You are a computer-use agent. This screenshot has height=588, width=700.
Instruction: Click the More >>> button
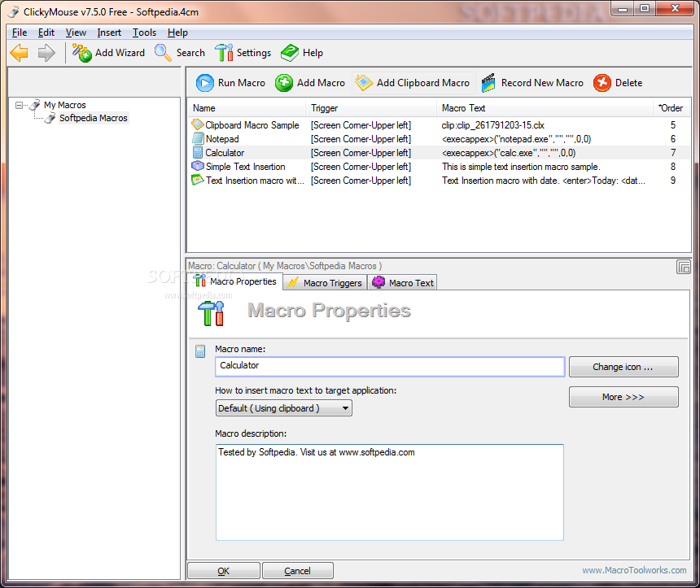623,397
